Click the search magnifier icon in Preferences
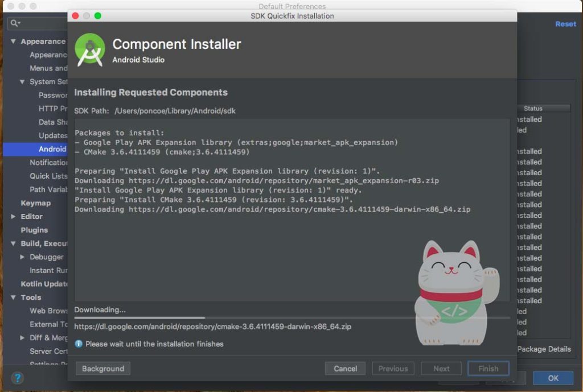583x392 pixels. point(15,23)
